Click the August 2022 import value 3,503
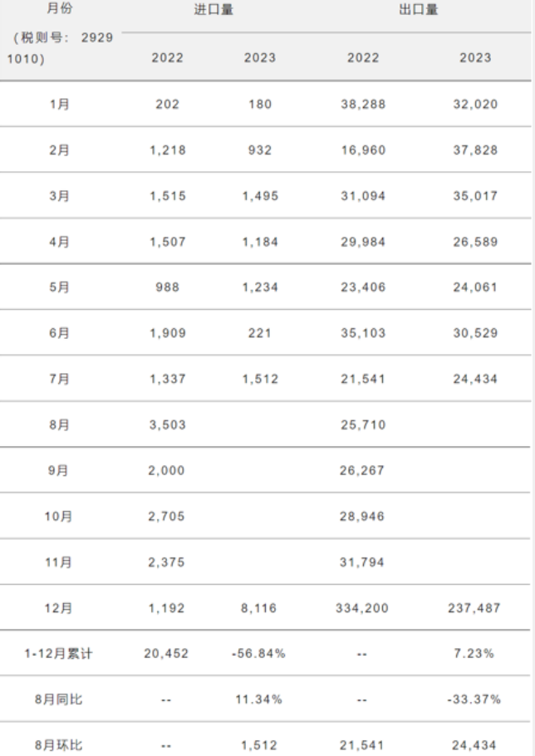 (167, 425)
